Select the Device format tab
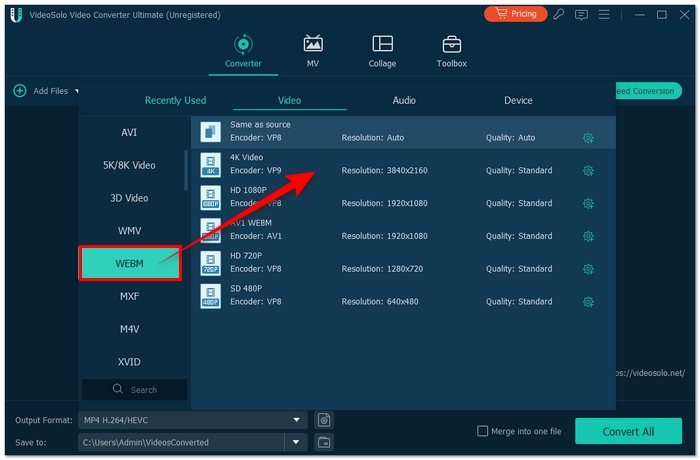Screen dimensions: 700x460 coord(518,100)
